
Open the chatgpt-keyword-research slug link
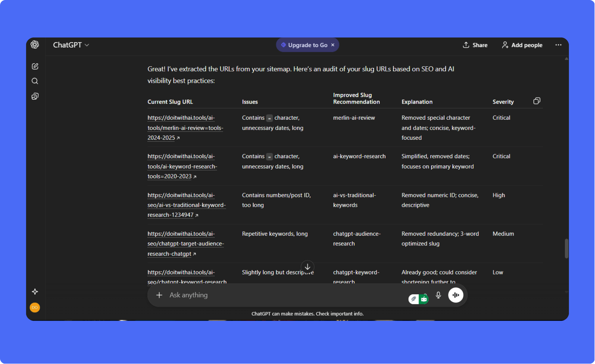coord(187,277)
